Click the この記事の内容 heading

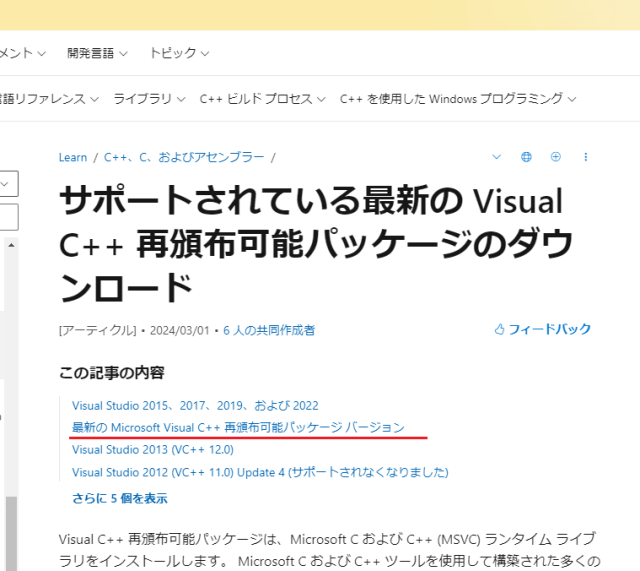[111, 373]
